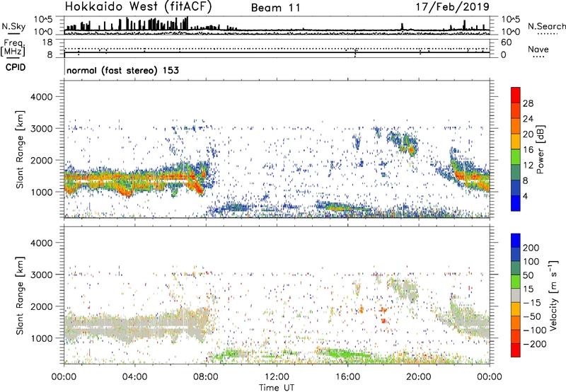Viewport: 566px width, 392px height.
Task: Click the 'Freq. [MHz]' axis label
Action: click(13, 47)
